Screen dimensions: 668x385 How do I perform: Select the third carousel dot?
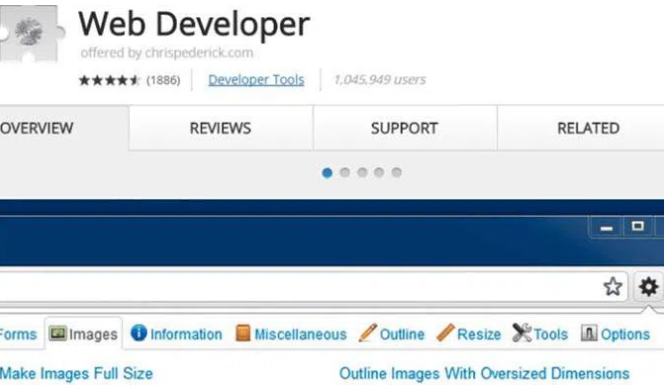point(362,172)
